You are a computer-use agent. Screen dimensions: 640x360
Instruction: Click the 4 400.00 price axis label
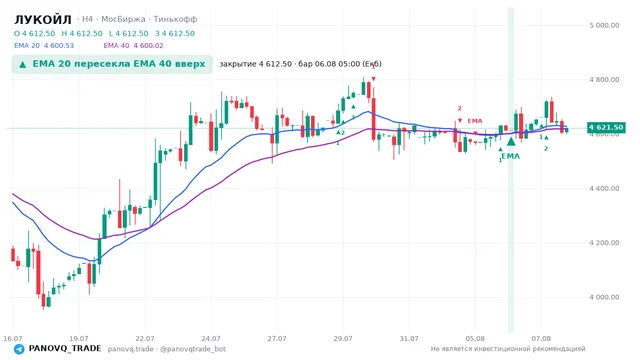(604, 189)
